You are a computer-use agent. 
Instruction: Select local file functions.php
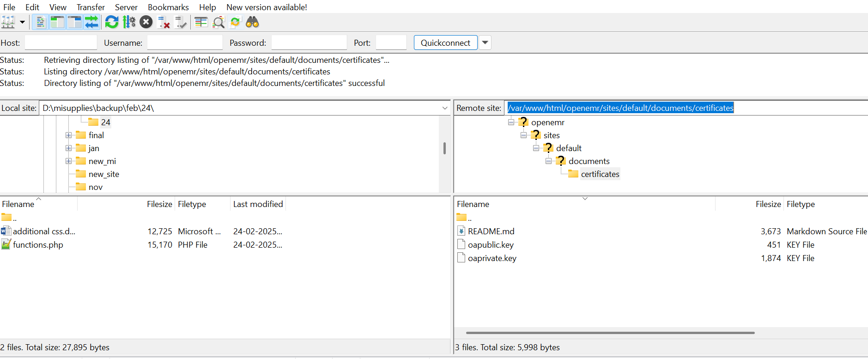38,244
